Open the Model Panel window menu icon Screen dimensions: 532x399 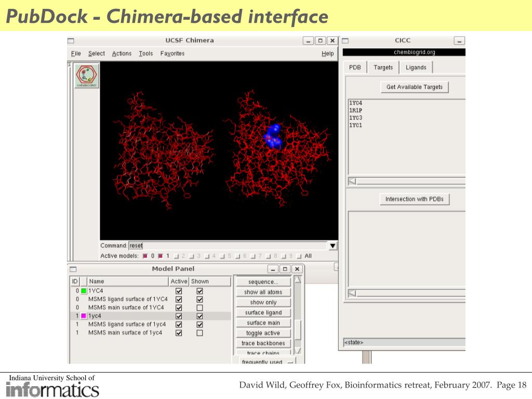click(73, 269)
